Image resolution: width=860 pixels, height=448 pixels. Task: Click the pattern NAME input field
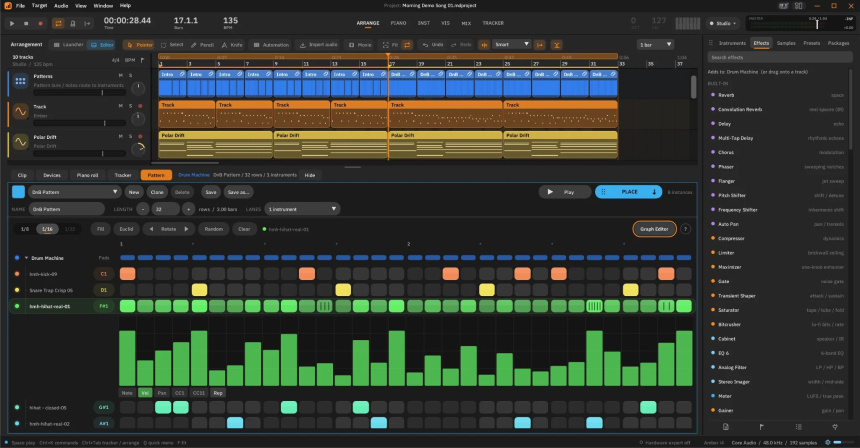(66, 209)
